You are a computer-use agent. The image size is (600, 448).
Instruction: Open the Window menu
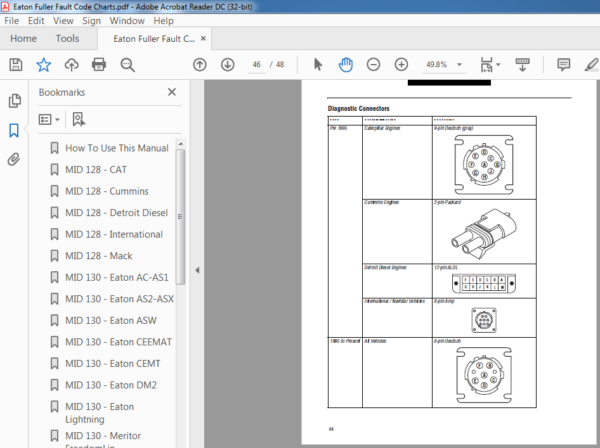point(127,21)
